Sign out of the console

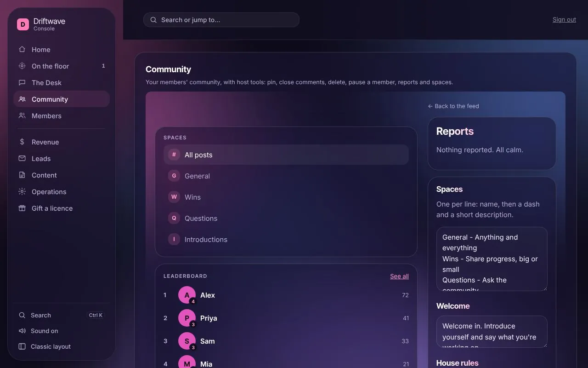(x=564, y=20)
